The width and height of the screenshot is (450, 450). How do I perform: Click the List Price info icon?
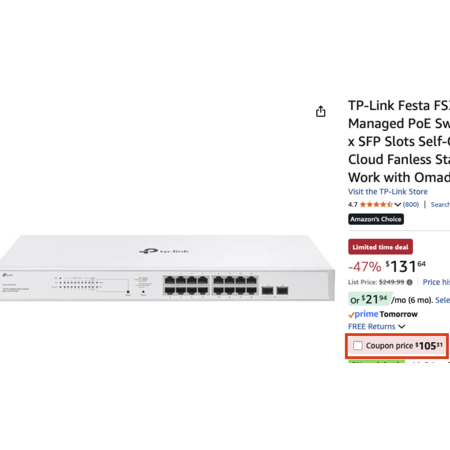[x=409, y=282]
